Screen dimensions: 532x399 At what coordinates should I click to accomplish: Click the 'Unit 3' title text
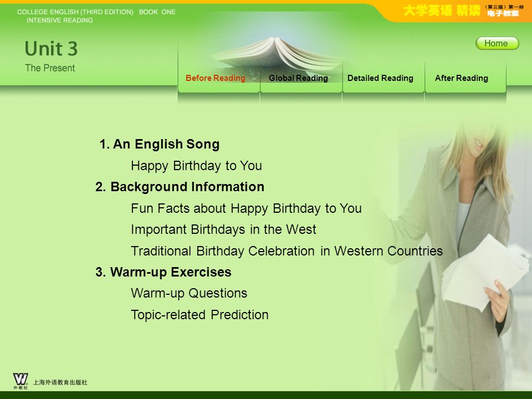point(51,49)
